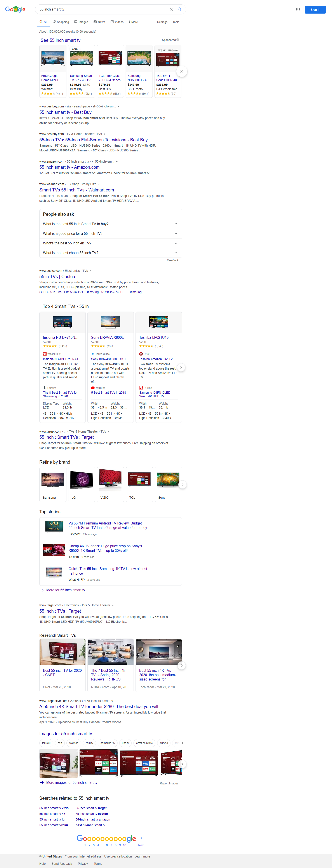This screenshot has height=868, width=332.
Task: Open the Google apps grid icon
Action: (298, 9)
